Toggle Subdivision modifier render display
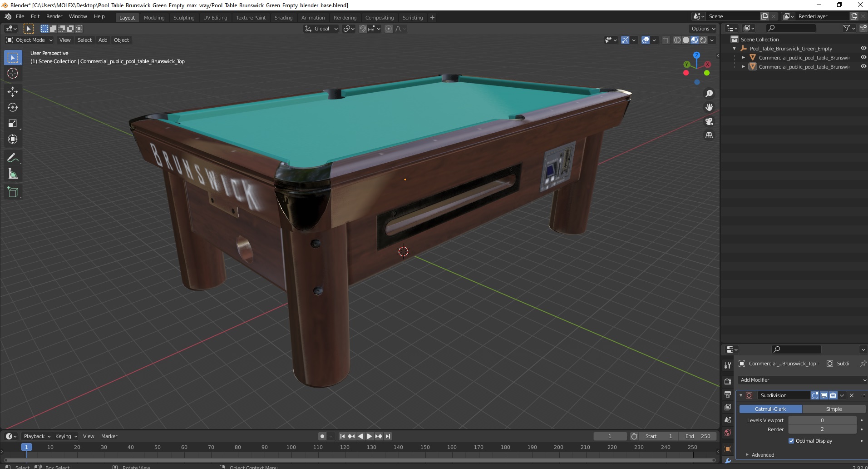The image size is (868, 469). point(833,395)
